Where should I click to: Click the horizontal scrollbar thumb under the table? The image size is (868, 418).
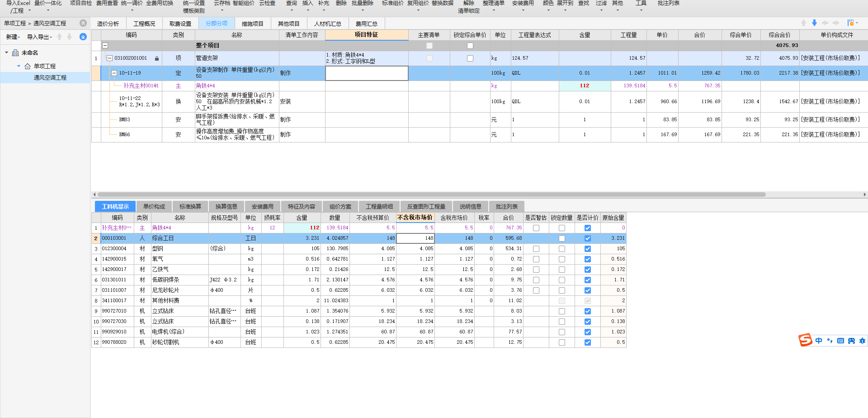(431, 195)
